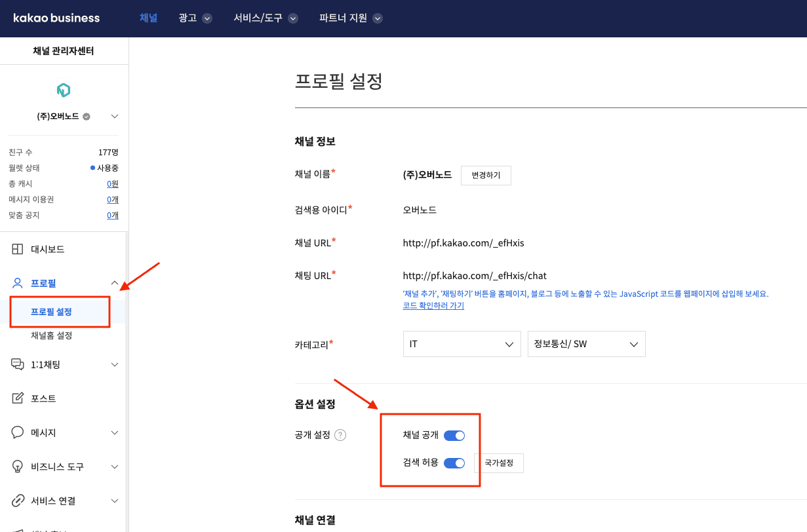Toggle the 채널 공개 switch
The width and height of the screenshot is (807, 532).
tap(454, 436)
